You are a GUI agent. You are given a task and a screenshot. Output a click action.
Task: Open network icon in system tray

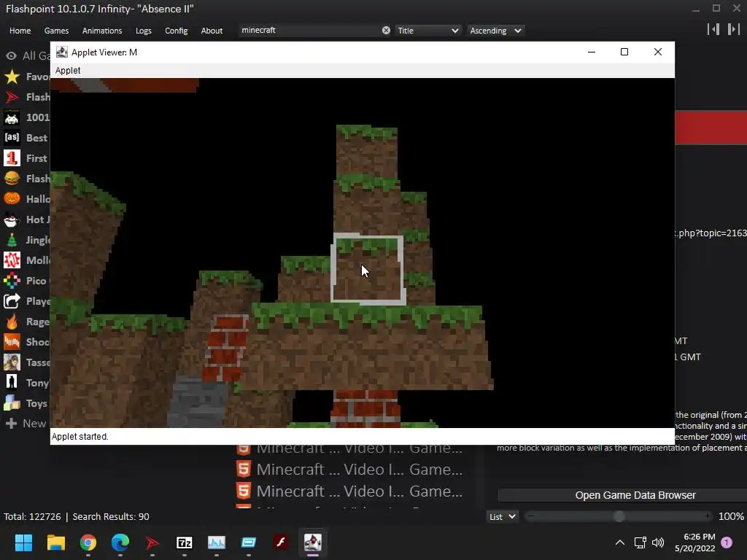click(640, 542)
